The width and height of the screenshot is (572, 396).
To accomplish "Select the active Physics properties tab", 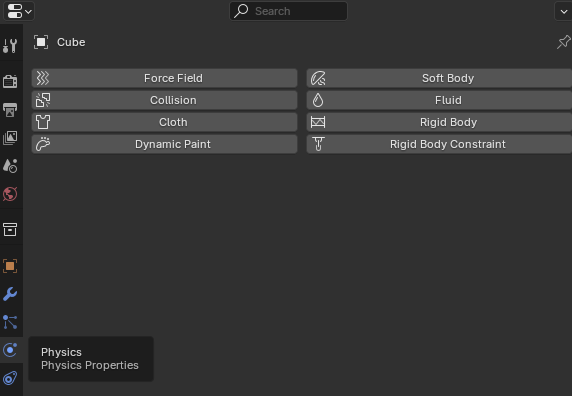I will coord(10,350).
